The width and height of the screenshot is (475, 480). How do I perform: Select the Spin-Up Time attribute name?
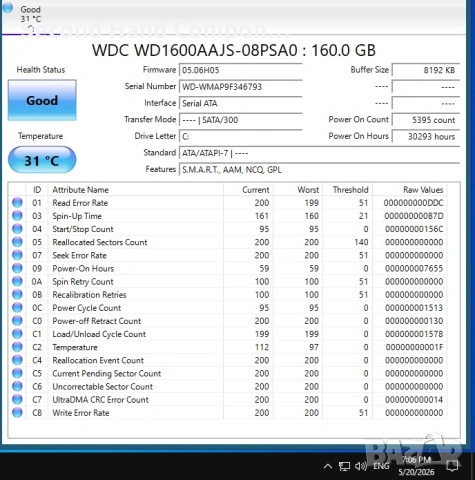click(77, 216)
